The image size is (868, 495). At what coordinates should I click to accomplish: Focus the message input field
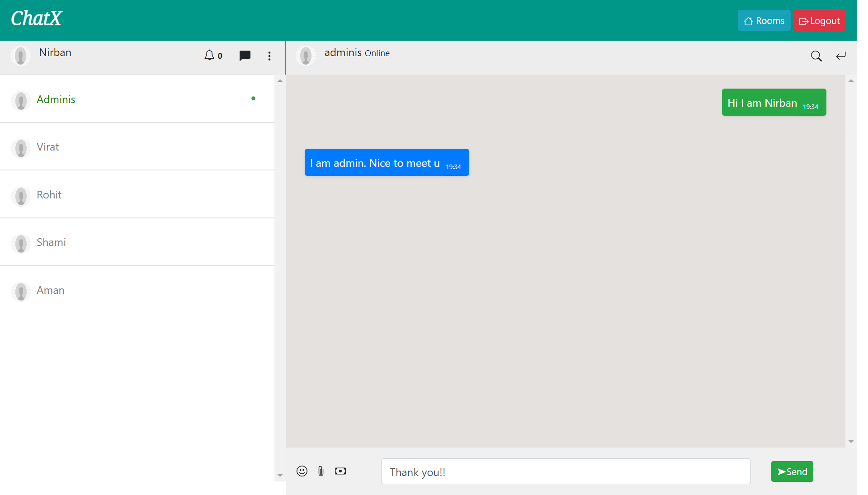click(566, 471)
